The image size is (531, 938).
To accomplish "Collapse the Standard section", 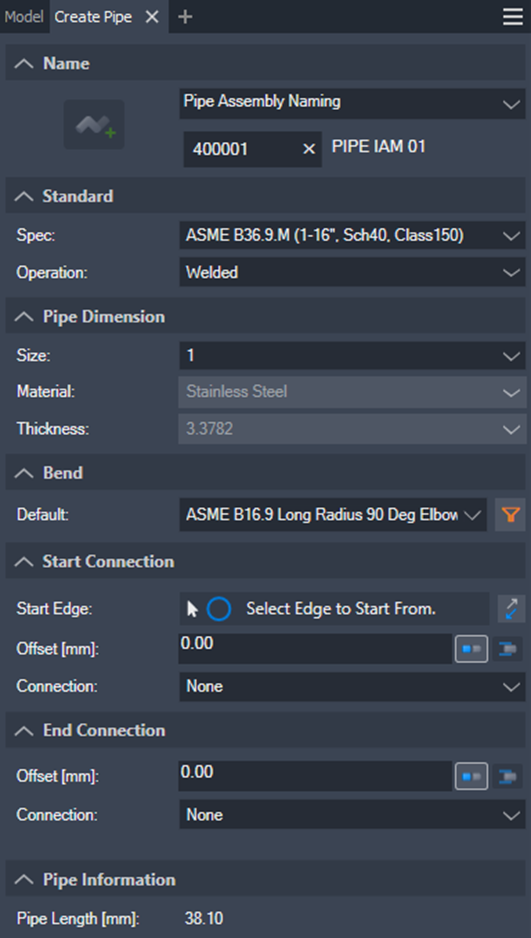I will (x=24, y=196).
